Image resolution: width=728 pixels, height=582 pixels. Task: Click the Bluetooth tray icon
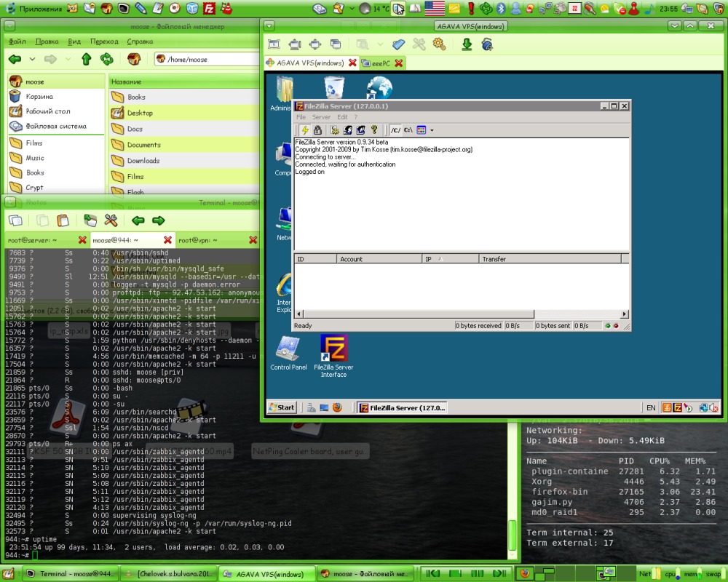tap(501, 8)
